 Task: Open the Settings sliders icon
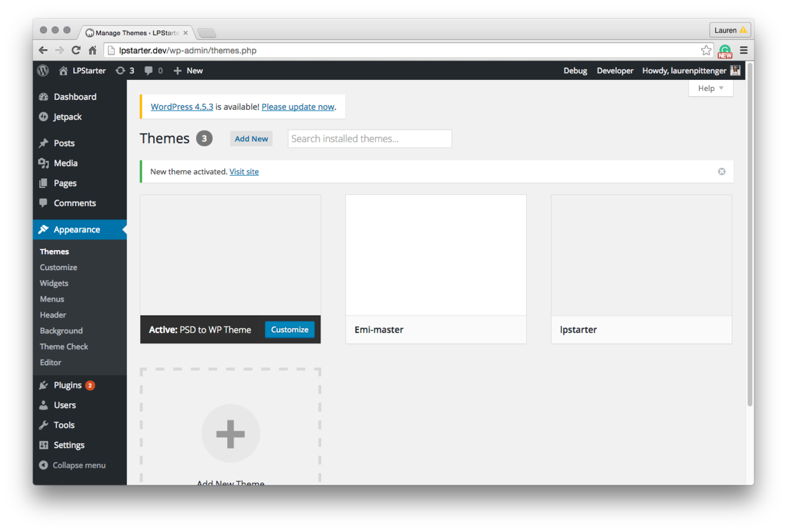click(44, 445)
